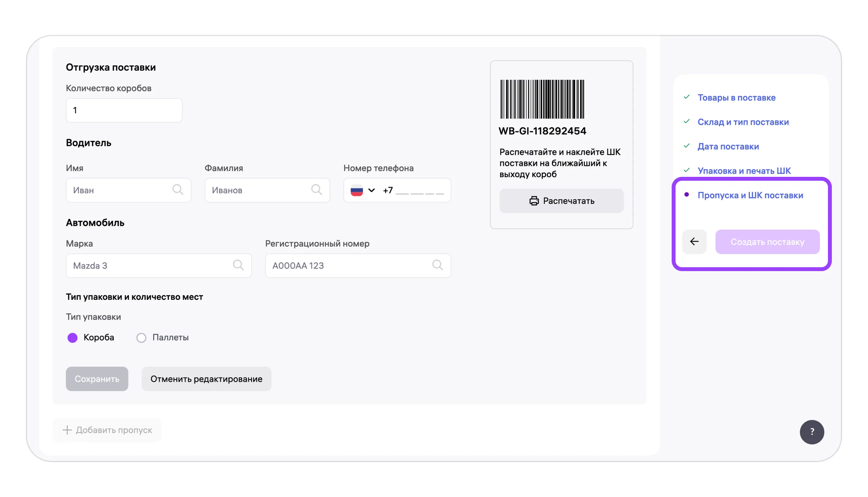Screen dimensions: 868x497
Task: Click Отменить редактирование button
Action: click(x=206, y=379)
